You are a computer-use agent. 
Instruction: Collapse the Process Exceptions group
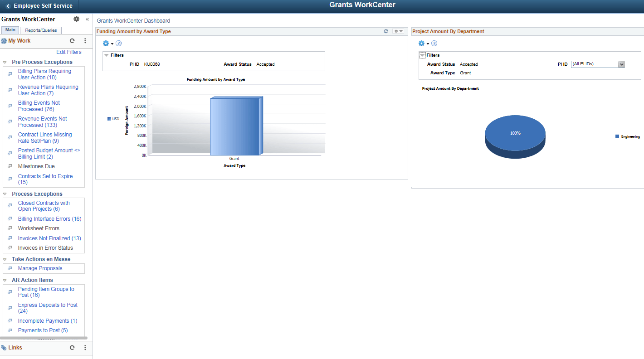click(5, 194)
